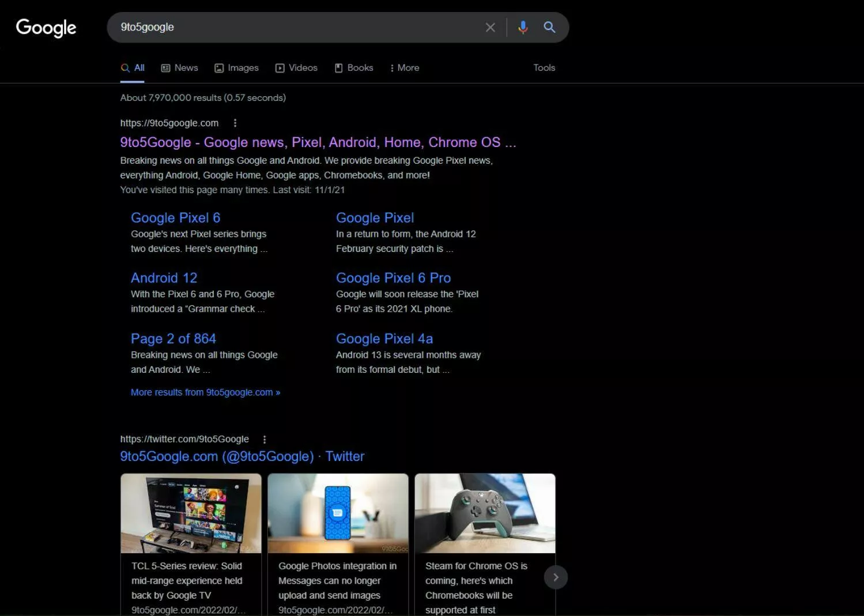Select the All tab
Screen dimensions: 864x616
[133, 68]
